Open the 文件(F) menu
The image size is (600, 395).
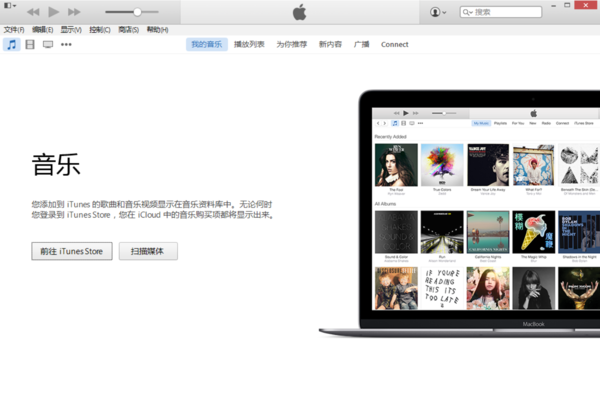click(14, 30)
